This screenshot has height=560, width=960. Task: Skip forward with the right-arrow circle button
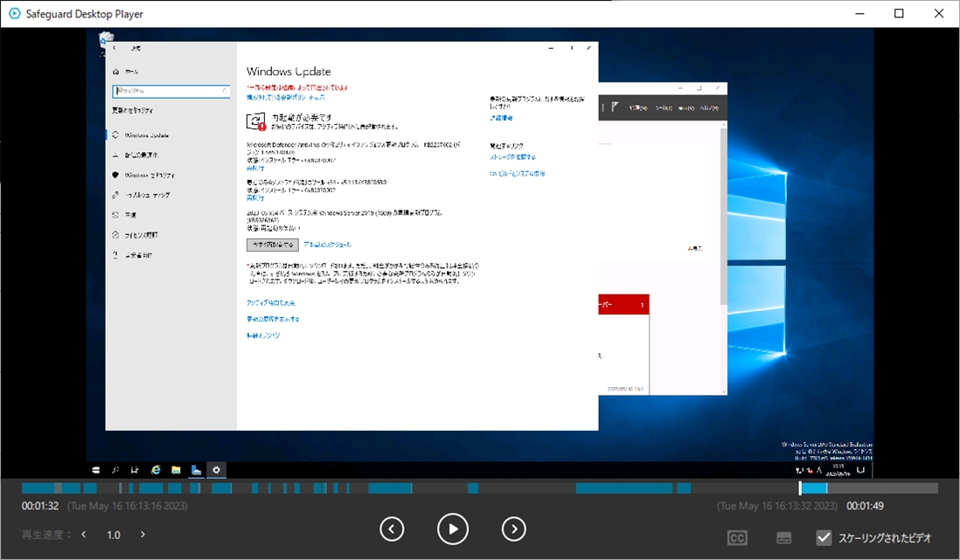click(x=514, y=529)
